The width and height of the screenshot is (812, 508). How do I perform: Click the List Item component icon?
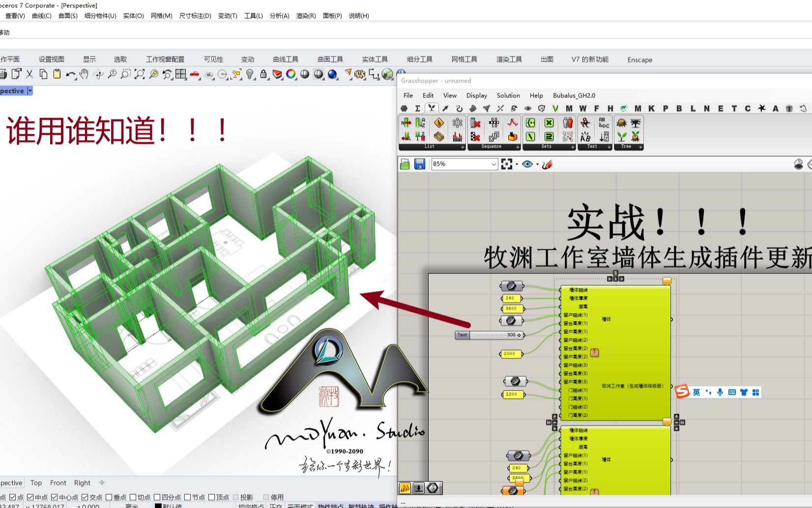point(406,123)
